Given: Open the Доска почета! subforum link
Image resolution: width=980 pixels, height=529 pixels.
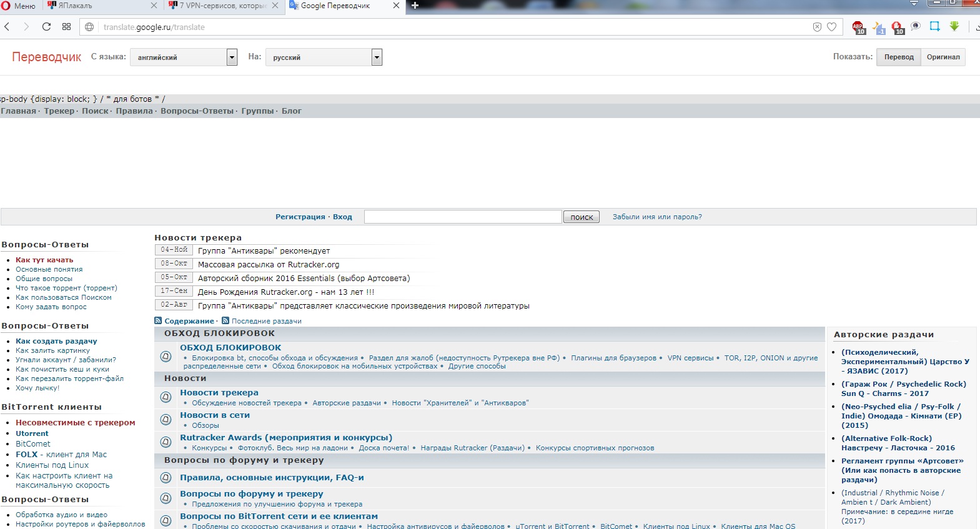Looking at the screenshot, I should pos(384,448).
